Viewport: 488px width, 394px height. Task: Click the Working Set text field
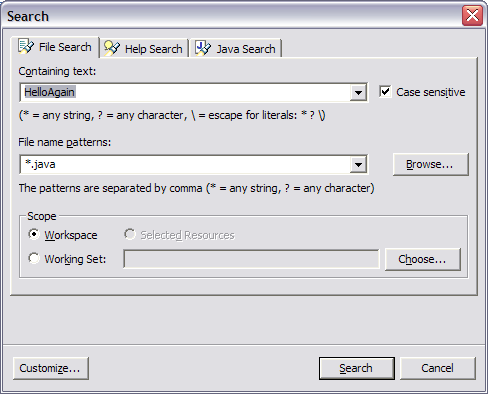pyautogui.click(x=251, y=259)
